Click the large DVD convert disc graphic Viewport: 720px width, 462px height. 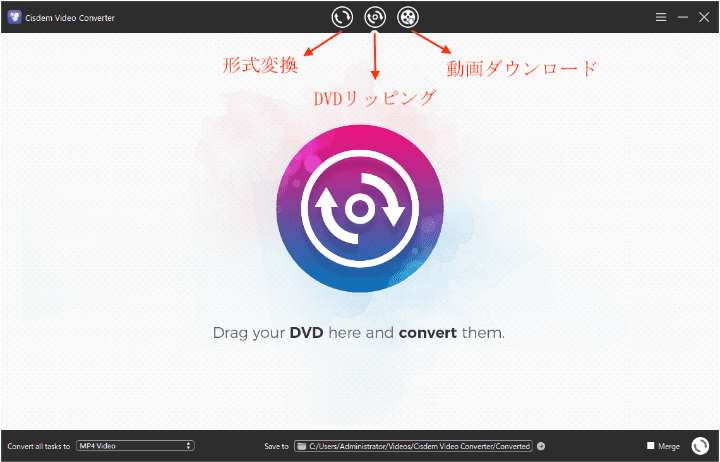click(360, 208)
